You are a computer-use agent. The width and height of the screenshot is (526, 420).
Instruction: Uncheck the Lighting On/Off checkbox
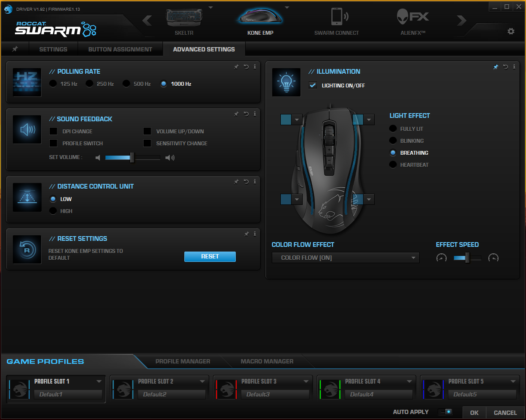tap(313, 85)
